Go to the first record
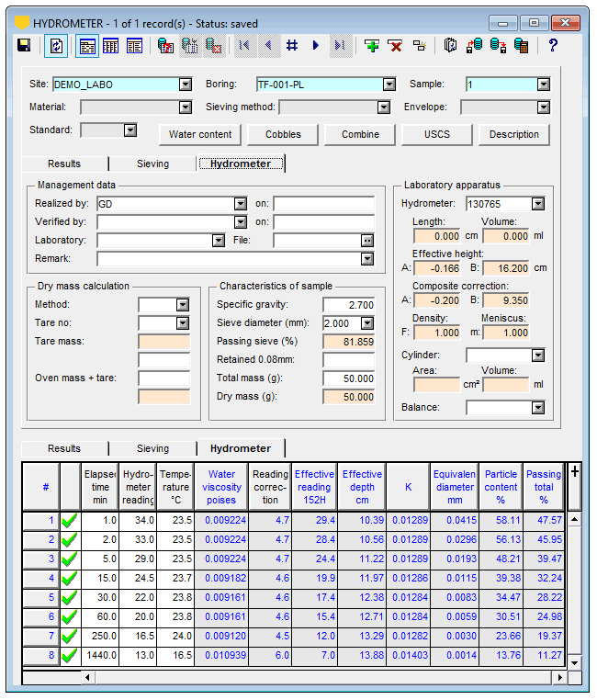 point(244,45)
